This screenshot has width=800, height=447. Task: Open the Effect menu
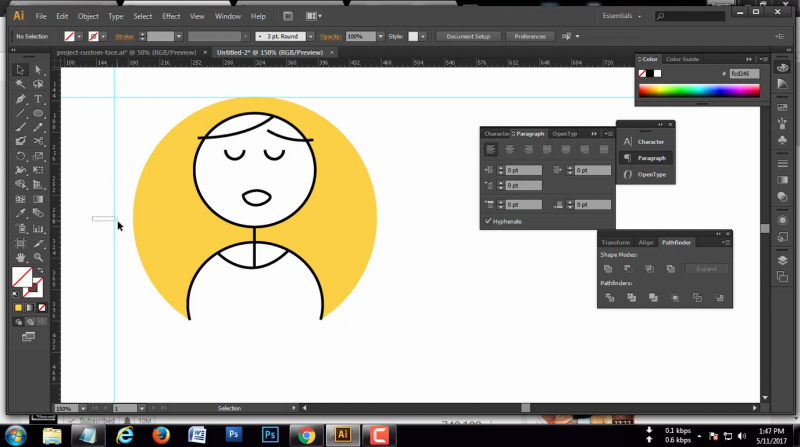click(171, 17)
